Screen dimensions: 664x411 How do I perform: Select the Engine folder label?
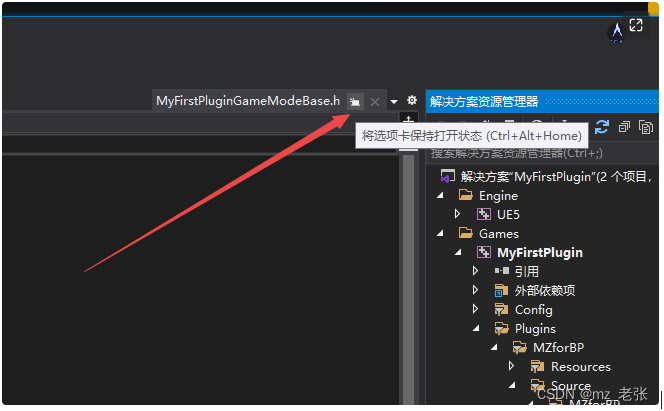[498, 196]
